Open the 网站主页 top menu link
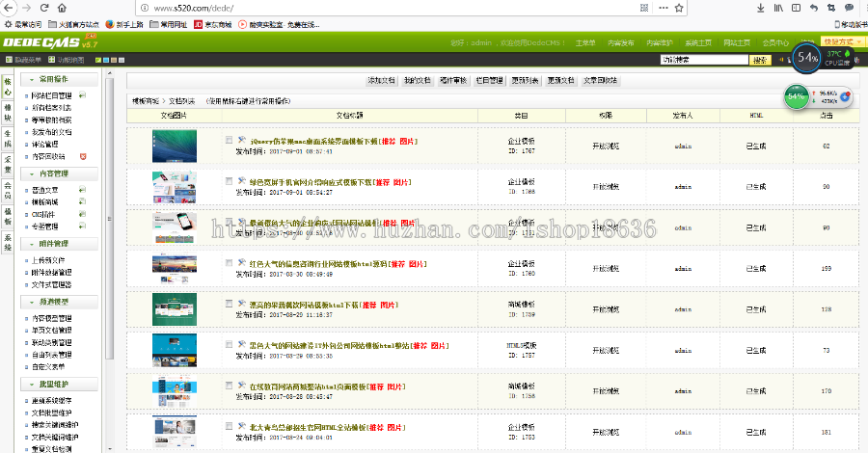 737,42
